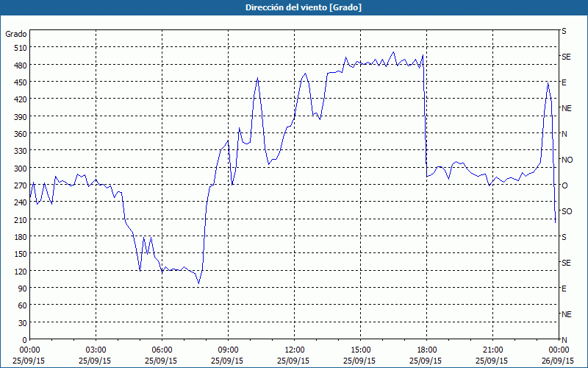Click the 00:00 time label dated 25/09/15
Viewport: 588px width, 368px height.
tap(29, 350)
